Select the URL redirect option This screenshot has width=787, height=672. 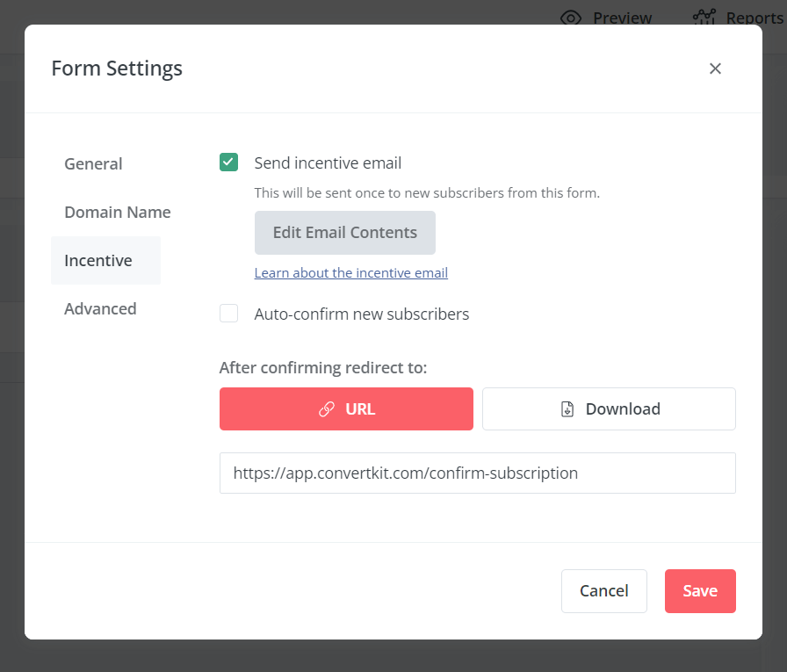[x=346, y=408]
